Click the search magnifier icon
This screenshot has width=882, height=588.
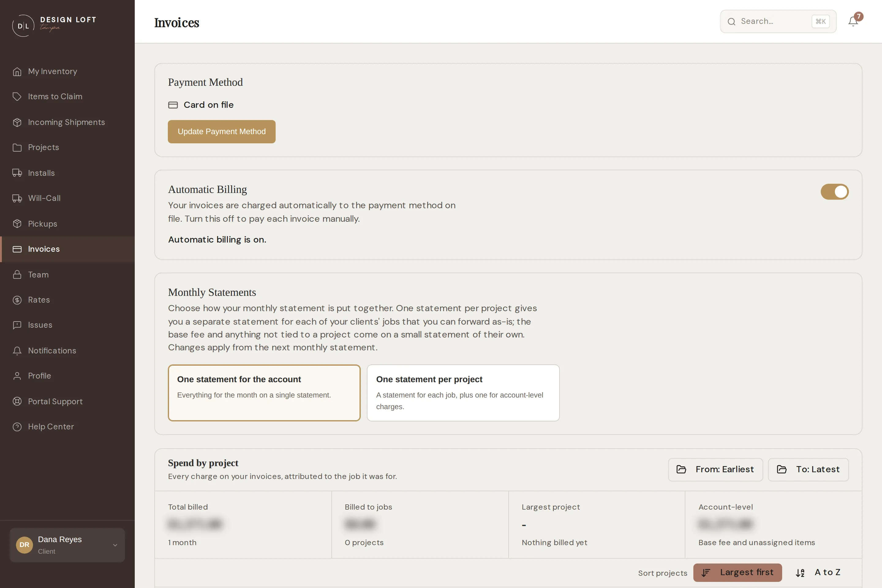point(731,21)
